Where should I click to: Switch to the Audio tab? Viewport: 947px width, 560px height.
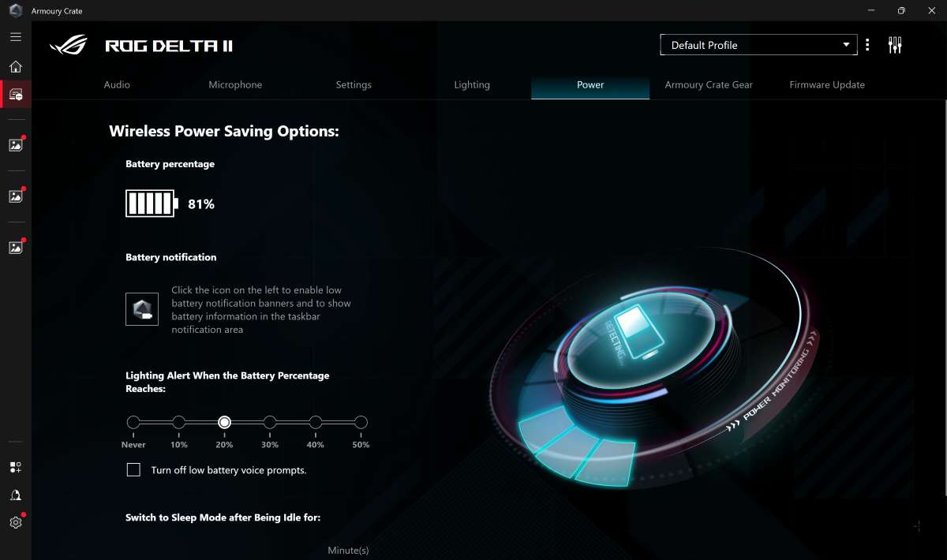tap(117, 84)
